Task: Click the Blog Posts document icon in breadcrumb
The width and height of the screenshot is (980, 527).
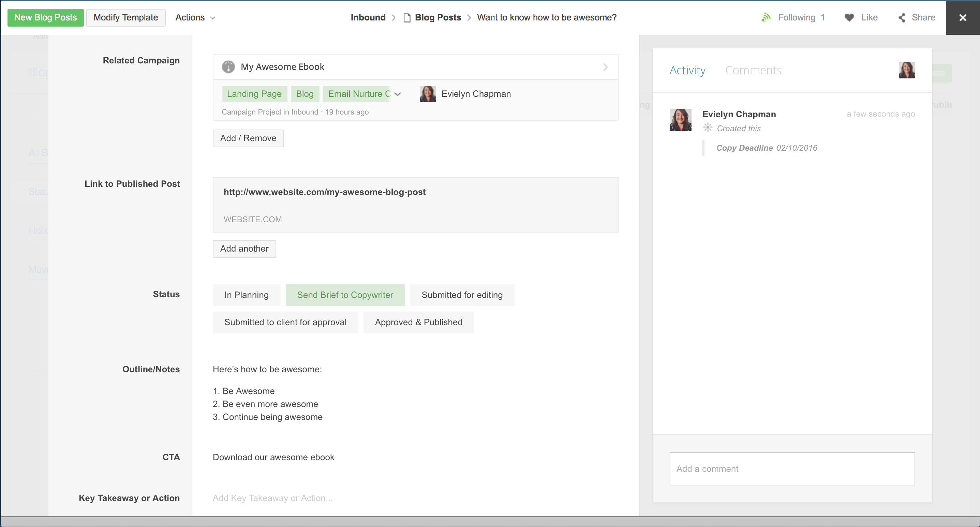Action: (407, 17)
